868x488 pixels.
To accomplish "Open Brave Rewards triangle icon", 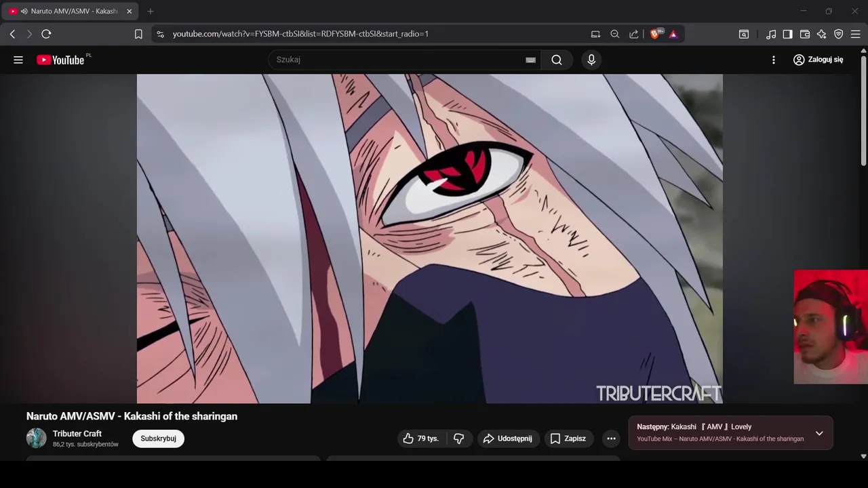I will click(x=673, y=34).
